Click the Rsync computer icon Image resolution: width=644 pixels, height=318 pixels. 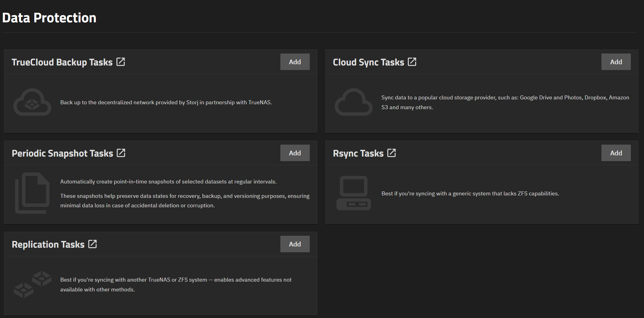pyautogui.click(x=354, y=193)
